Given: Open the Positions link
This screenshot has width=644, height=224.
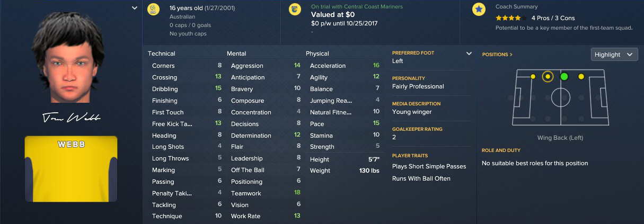Looking at the screenshot, I should (x=497, y=55).
